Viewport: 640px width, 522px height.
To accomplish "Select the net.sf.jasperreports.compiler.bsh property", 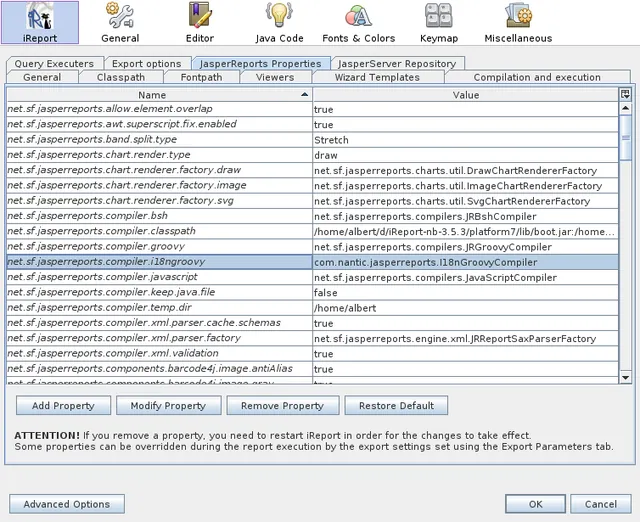I will [160, 216].
